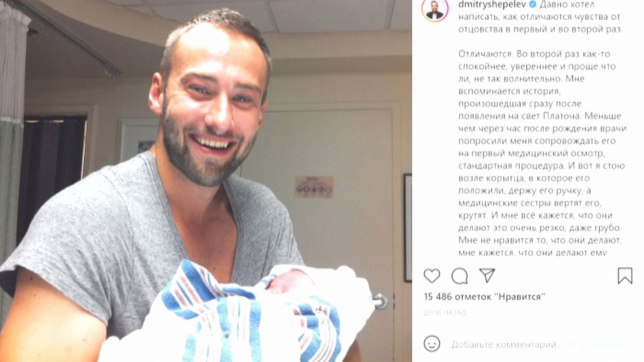This screenshot has height=362, width=644.
Task: Click the verified badge next to username
Action: point(532,5)
